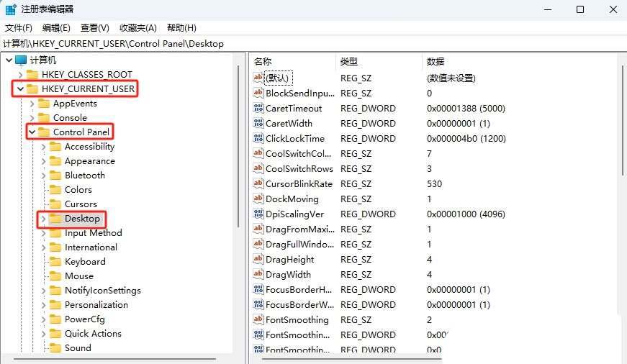Click the Bluetooth folder icon
627x364 pixels.
[55, 176]
